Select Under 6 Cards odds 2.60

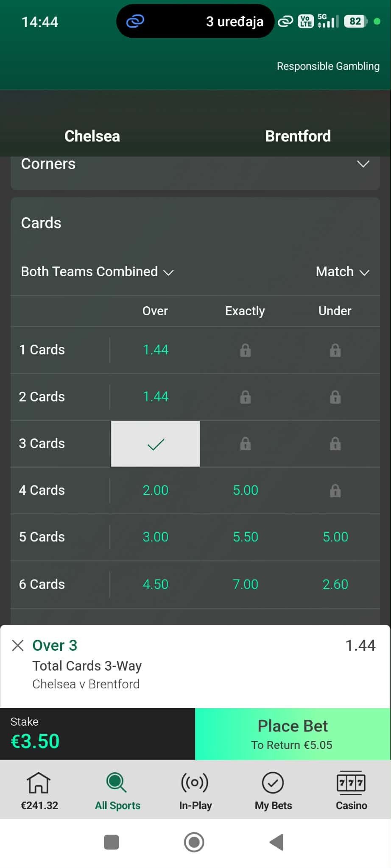[335, 584]
